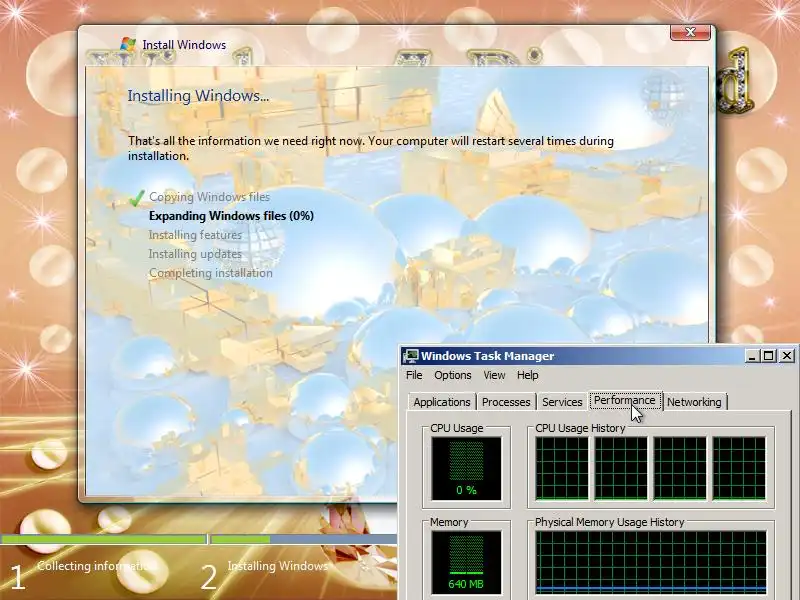Click the 'Completing installation' step
Image resolution: width=800 pixels, height=600 pixels.
click(x=210, y=273)
